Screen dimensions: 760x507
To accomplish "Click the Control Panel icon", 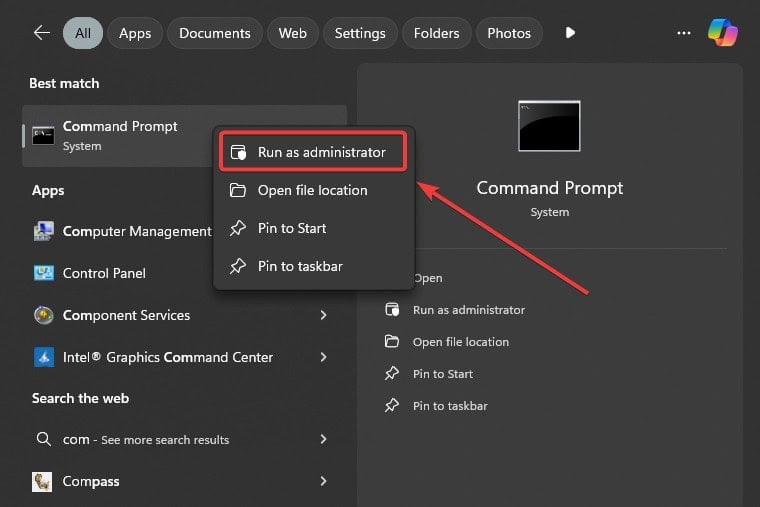I will pos(44,273).
